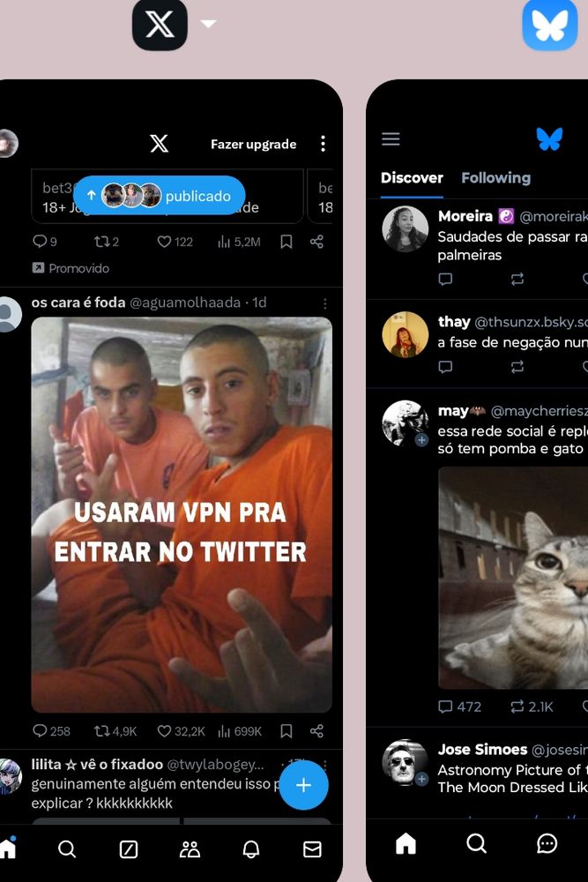Open the X app dropdown arrow
This screenshot has height=882, width=588.
(x=209, y=24)
